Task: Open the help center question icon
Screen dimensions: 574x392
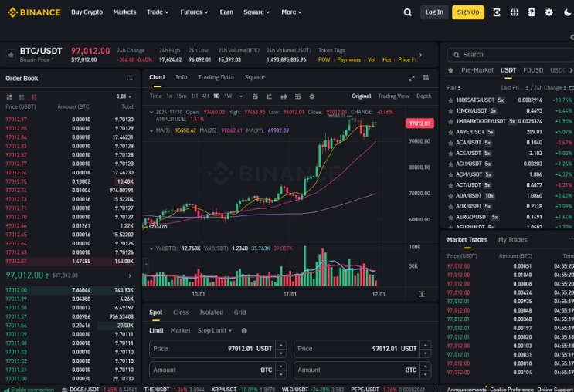Action: [532, 12]
